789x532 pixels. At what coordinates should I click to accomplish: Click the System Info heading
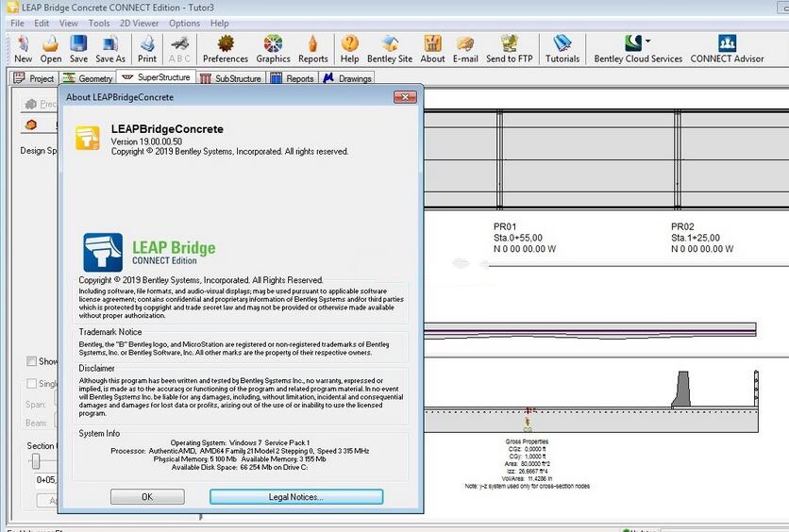(99, 434)
